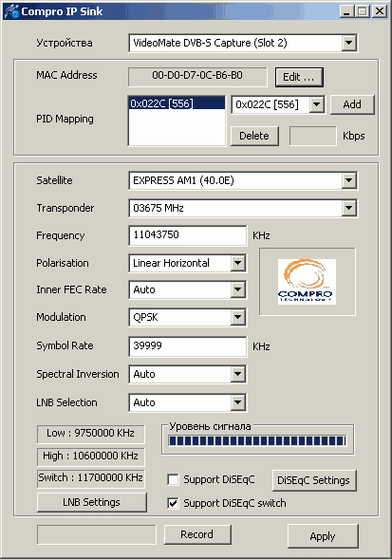Click the High : 10600000 KHz value

click(91, 457)
